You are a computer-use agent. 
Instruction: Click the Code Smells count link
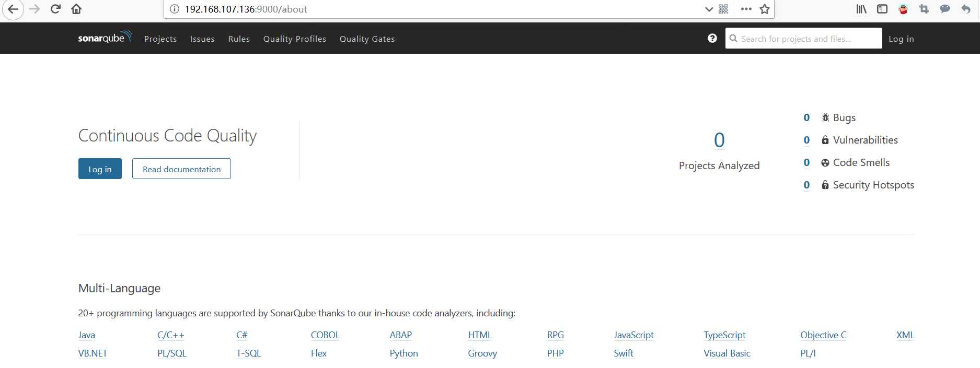tap(806, 162)
